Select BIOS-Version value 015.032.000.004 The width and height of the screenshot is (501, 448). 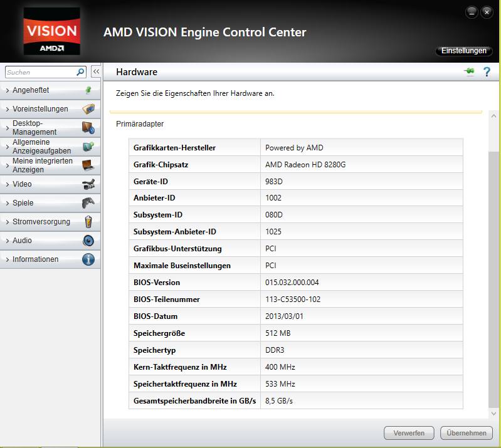pos(292,283)
